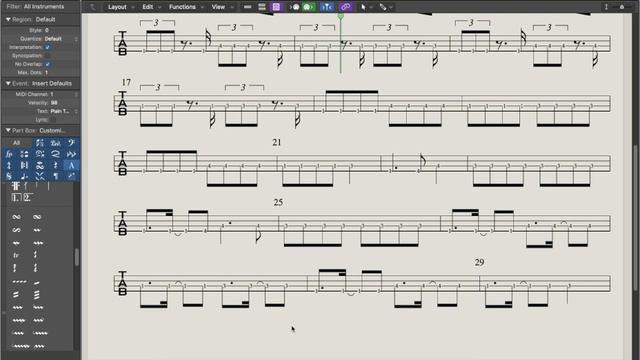Select the double-slash tremolo symbol
The width and height of the screenshot is (640, 360).
click(16, 294)
